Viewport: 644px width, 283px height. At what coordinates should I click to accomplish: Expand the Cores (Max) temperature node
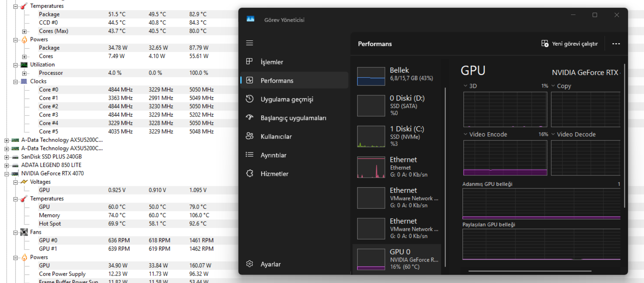(x=24, y=31)
